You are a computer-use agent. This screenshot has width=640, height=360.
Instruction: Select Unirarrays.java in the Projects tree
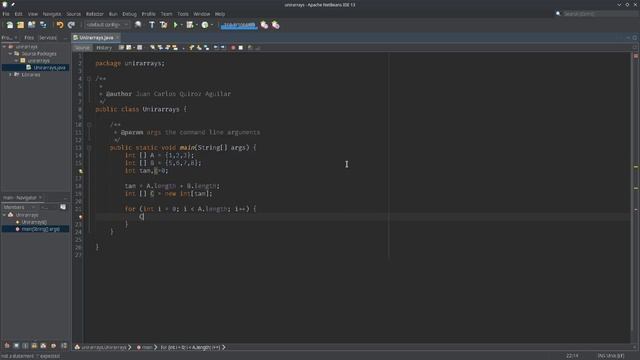[49, 67]
